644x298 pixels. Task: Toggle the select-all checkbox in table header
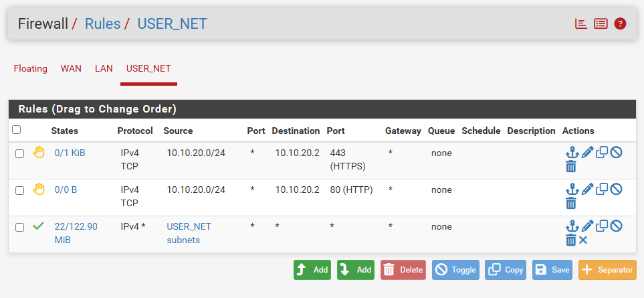coord(17,130)
